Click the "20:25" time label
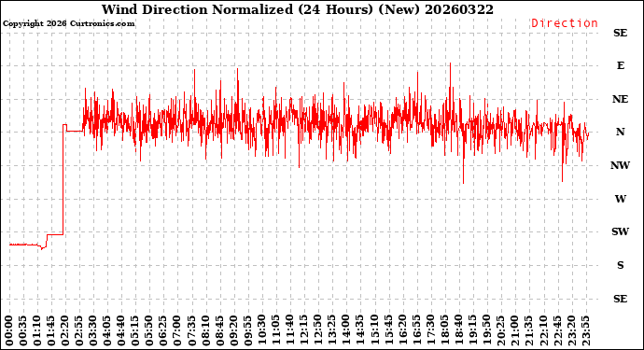The image size is (644, 350). [x=501, y=330]
